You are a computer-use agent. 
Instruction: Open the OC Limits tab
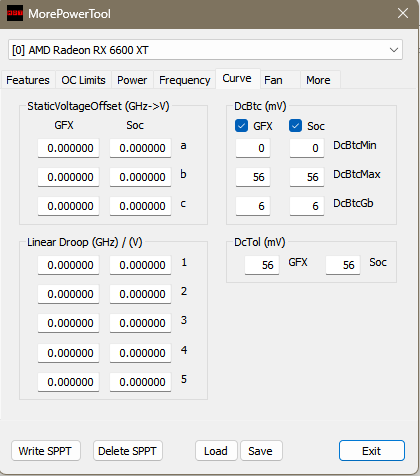[x=83, y=80]
